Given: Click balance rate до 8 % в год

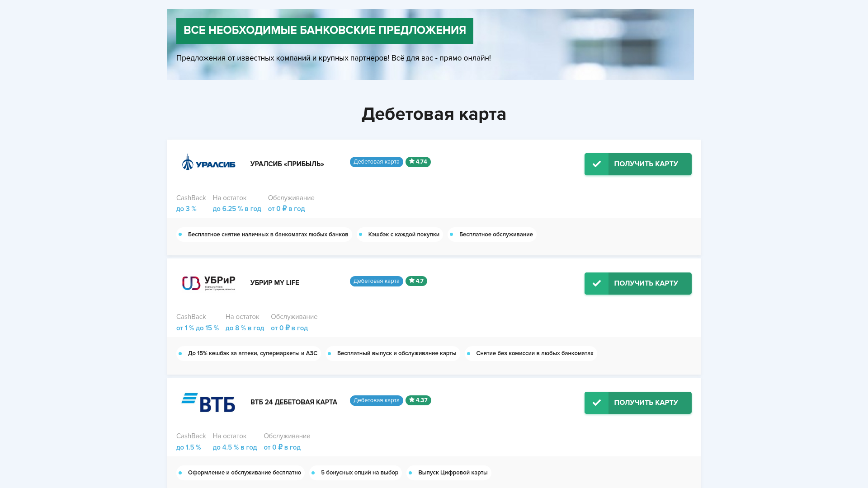Looking at the screenshot, I should pos(245,328).
